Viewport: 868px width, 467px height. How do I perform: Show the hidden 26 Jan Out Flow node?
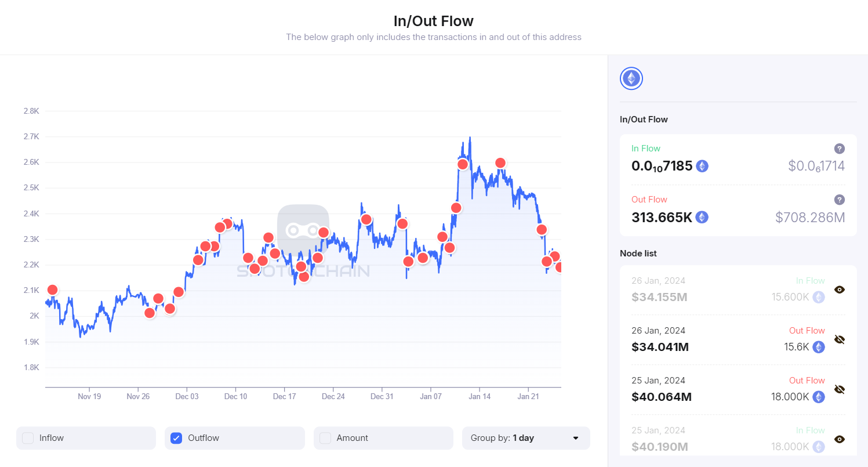840,339
